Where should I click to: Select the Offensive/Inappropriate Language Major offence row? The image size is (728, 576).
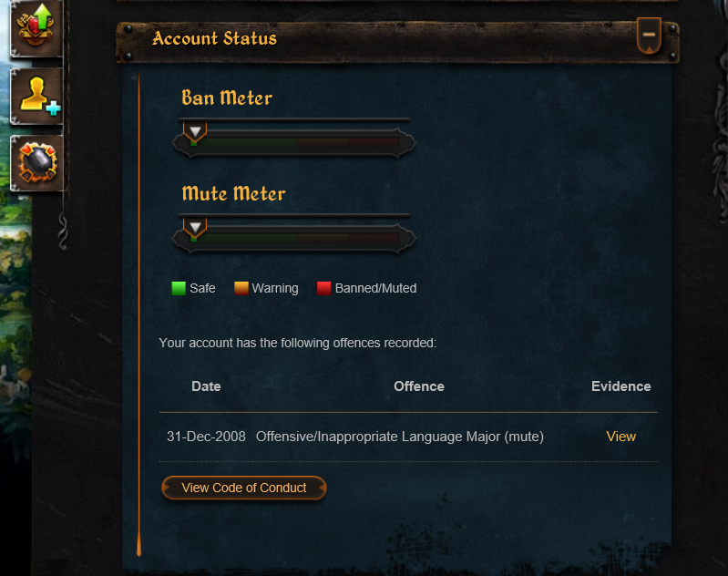408,437
